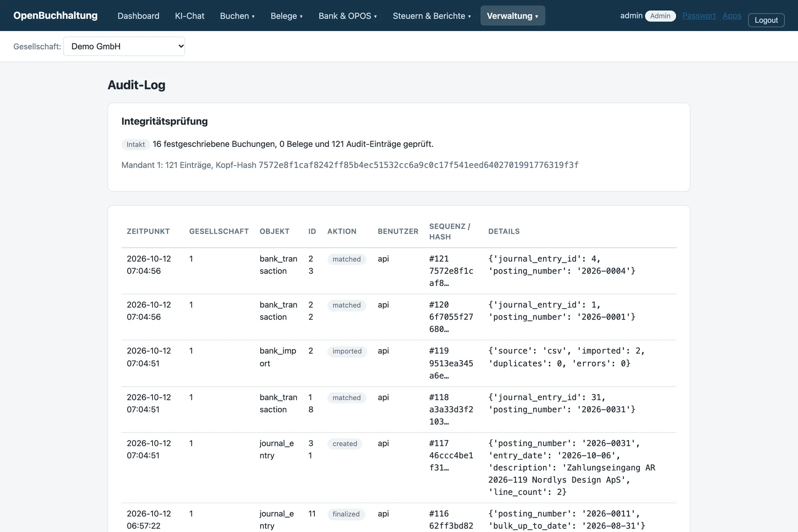Click sequence #120 hash cell

451,317
